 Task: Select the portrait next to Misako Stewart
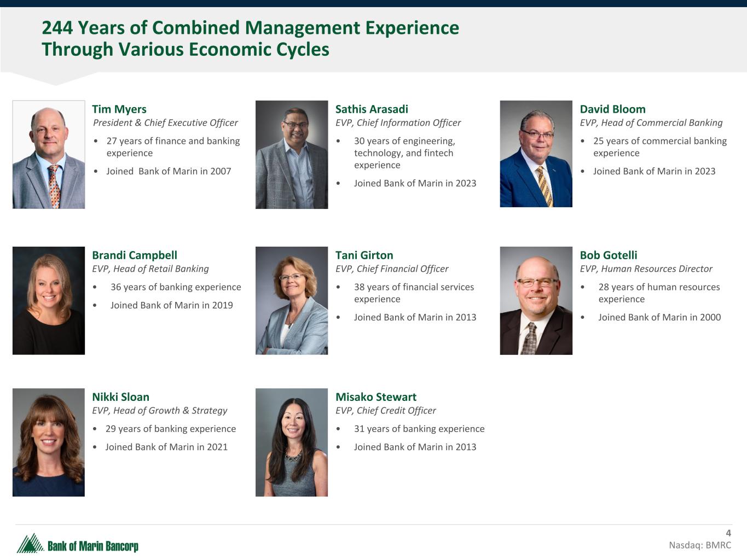pyautogui.click(x=292, y=442)
